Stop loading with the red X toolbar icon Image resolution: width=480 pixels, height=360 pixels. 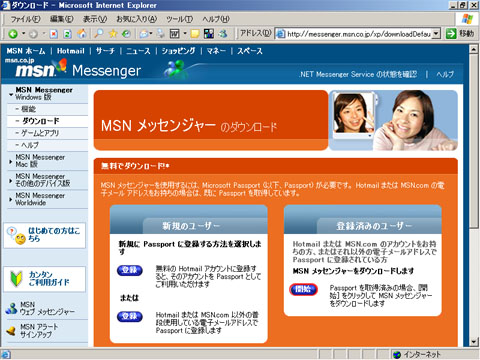pos(54,34)
